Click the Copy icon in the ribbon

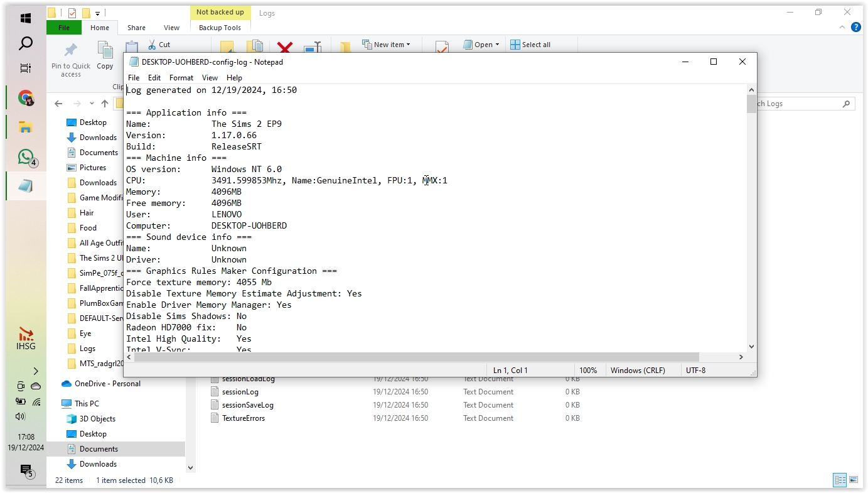(105, 50)
